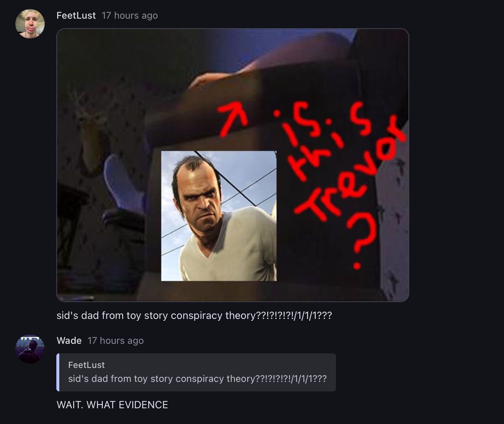Open FeetLust's post timestamp 17 hours ago
The width and height of the screenshot is (504, 424).
[130, 15]
